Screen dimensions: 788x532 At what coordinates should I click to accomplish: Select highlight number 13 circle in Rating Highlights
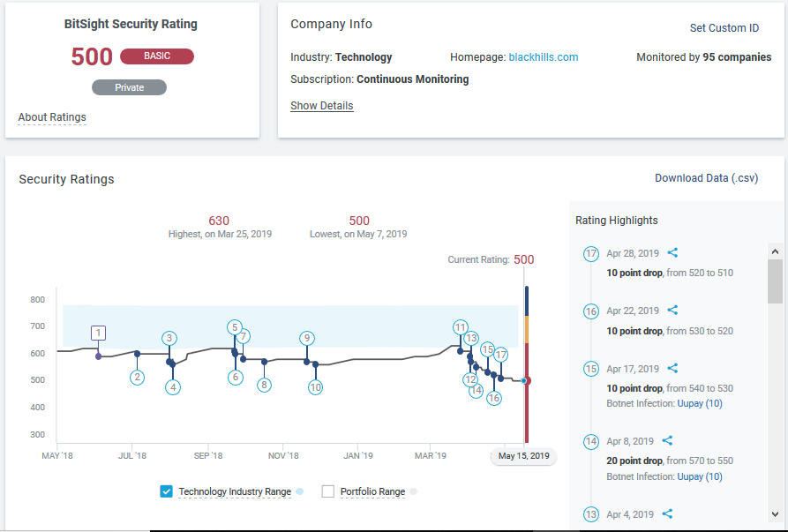coord(591,514)
